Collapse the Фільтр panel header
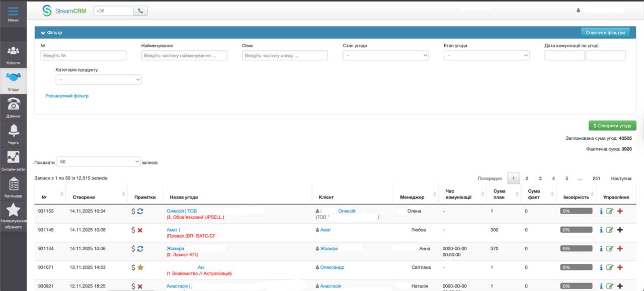 52,33
